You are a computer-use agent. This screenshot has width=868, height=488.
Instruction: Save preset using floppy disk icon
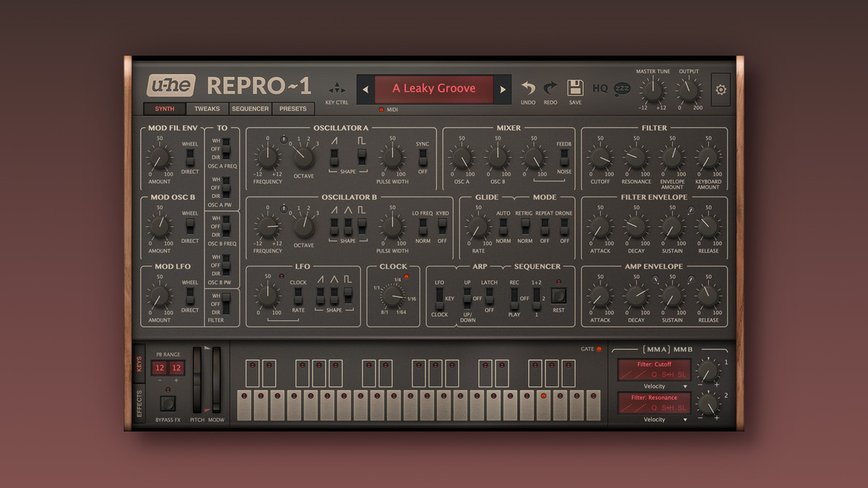[x=575, y=88]
